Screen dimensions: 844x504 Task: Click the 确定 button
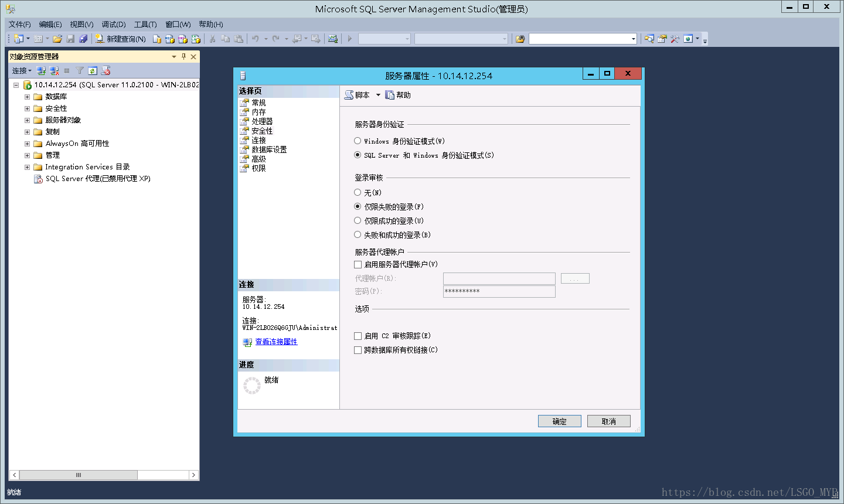[x=560, y=421]
